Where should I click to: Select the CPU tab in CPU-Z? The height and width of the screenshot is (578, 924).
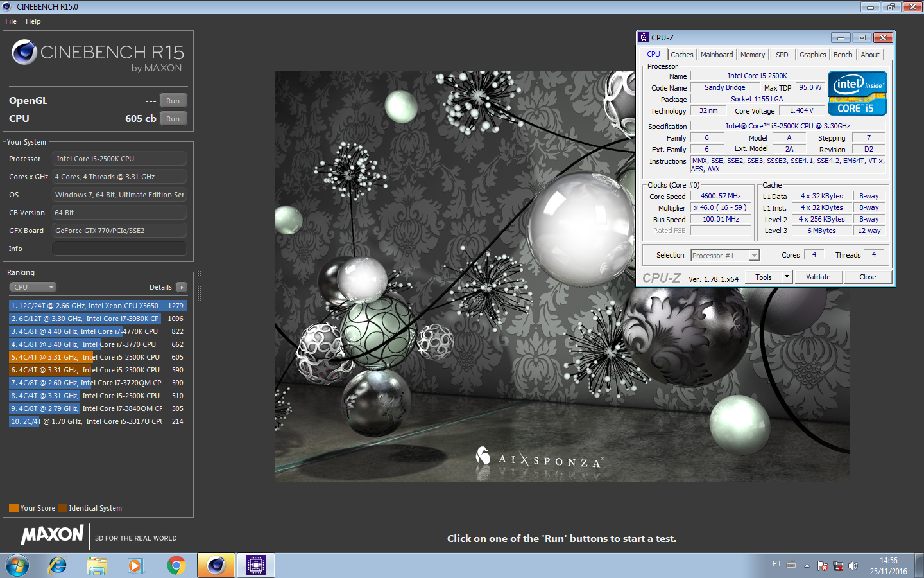pyautogui.click(x=653, y=54)
